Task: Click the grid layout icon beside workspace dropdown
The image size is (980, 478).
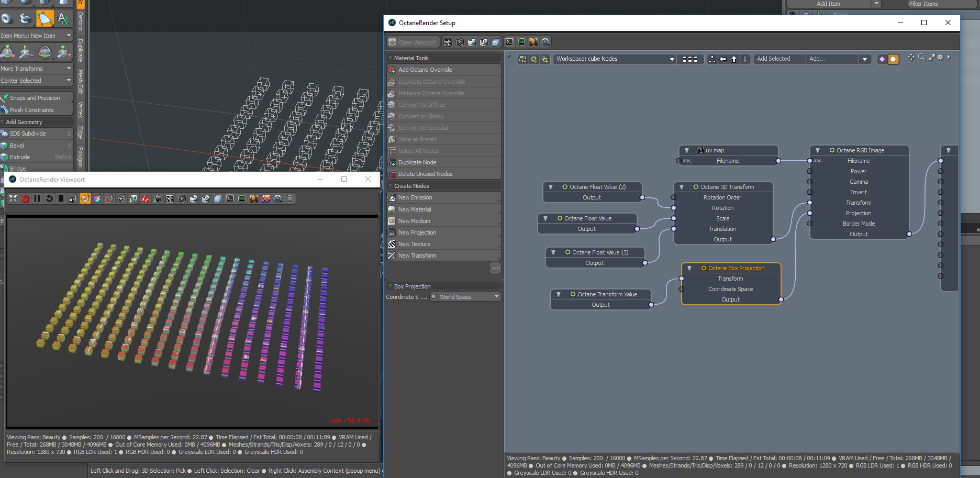Action: (690, 59)
